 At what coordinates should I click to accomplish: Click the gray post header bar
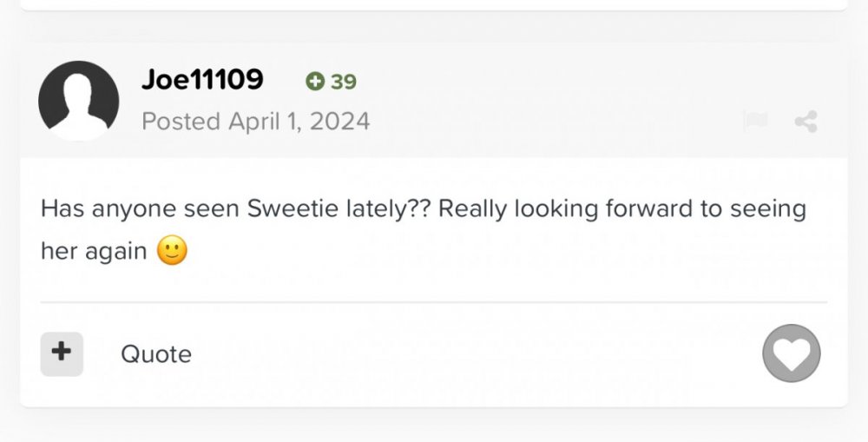(x=433, y=101)
